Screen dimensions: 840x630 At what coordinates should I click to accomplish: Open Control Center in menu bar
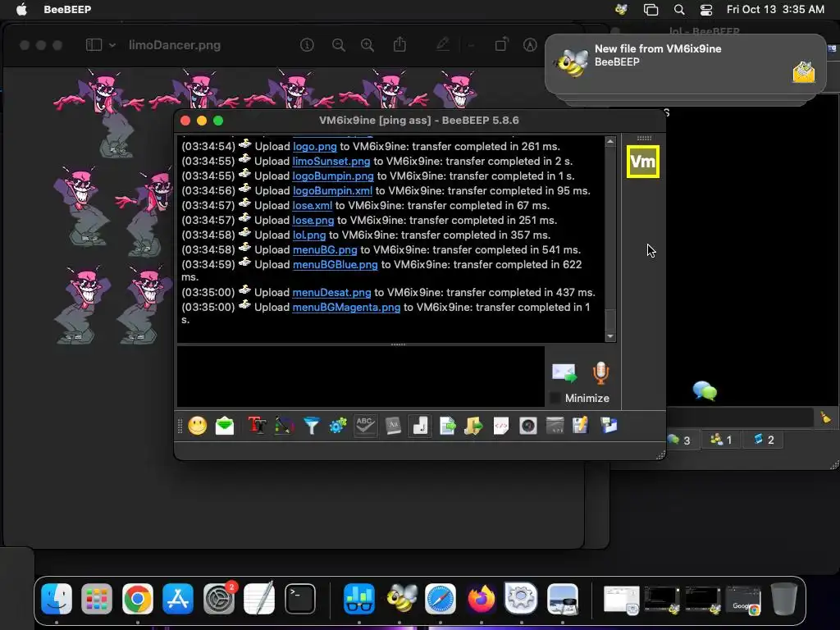[706, 10]
